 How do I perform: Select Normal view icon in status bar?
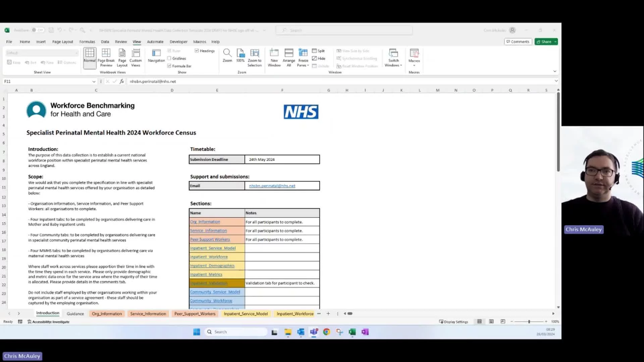click(479, 321)
